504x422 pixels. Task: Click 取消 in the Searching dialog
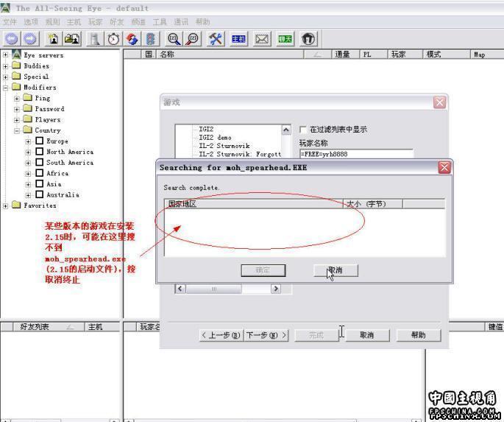[336, 270]
